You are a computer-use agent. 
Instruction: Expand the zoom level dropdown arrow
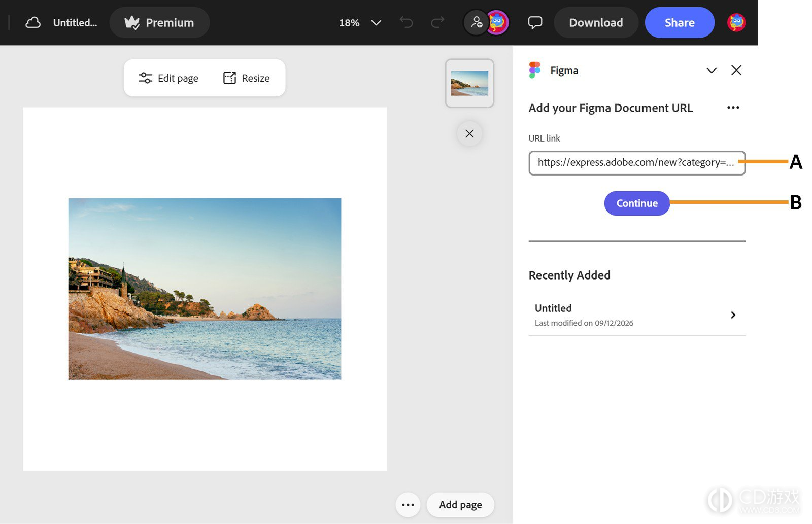(x=376, y=23)
